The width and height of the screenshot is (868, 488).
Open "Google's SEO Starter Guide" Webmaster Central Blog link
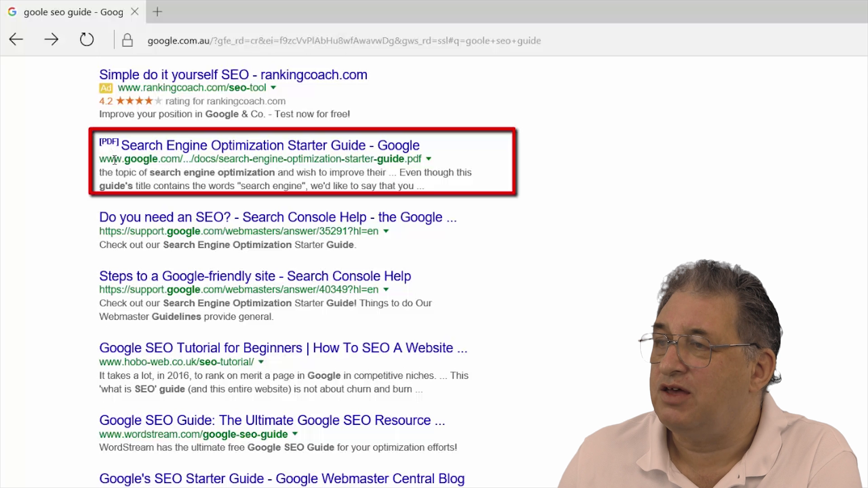282,478
